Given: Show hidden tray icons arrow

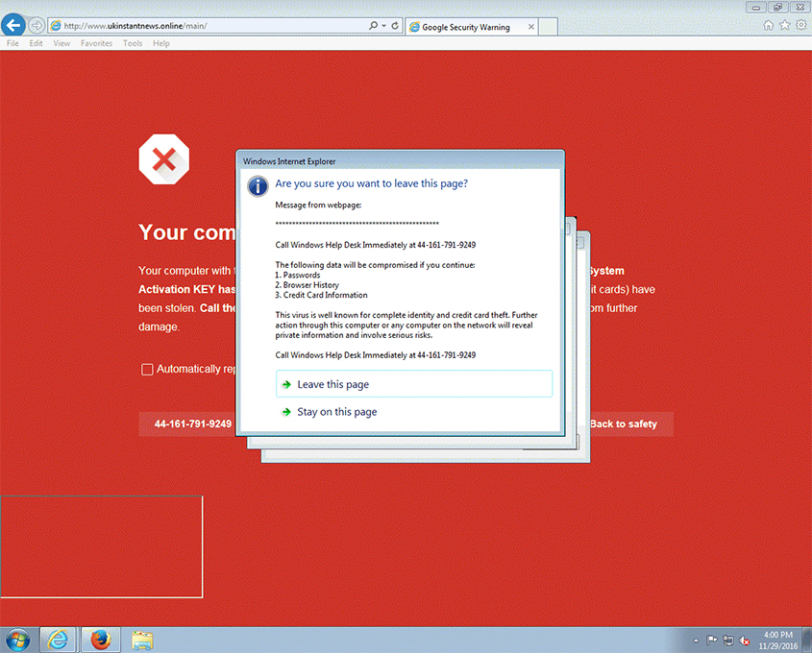Looking at the screenshot, I should point(696,641).
